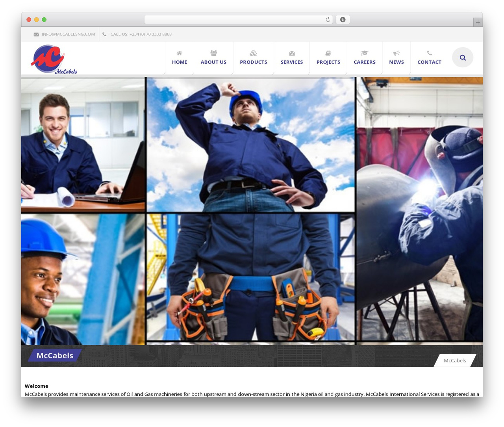Click the megaphone icon above NEWS
This screenshot has width=504, height=427.
pos(397,53)
